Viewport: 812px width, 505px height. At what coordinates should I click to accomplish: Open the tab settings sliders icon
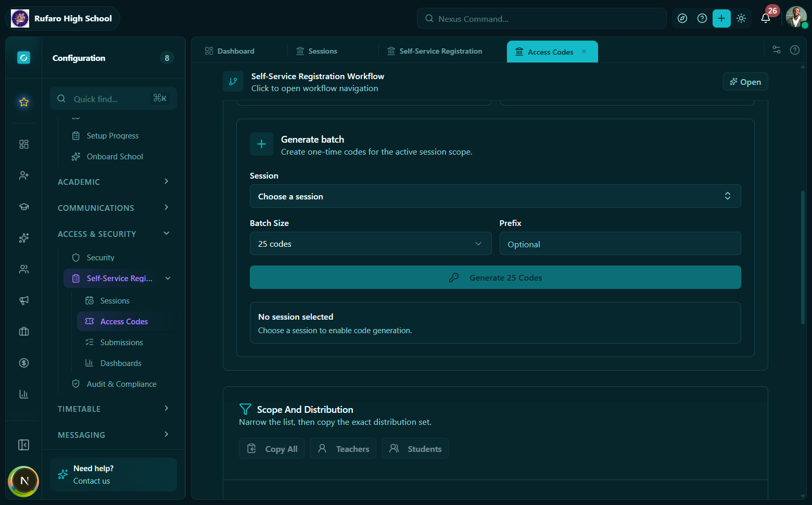tap(777, 49)
